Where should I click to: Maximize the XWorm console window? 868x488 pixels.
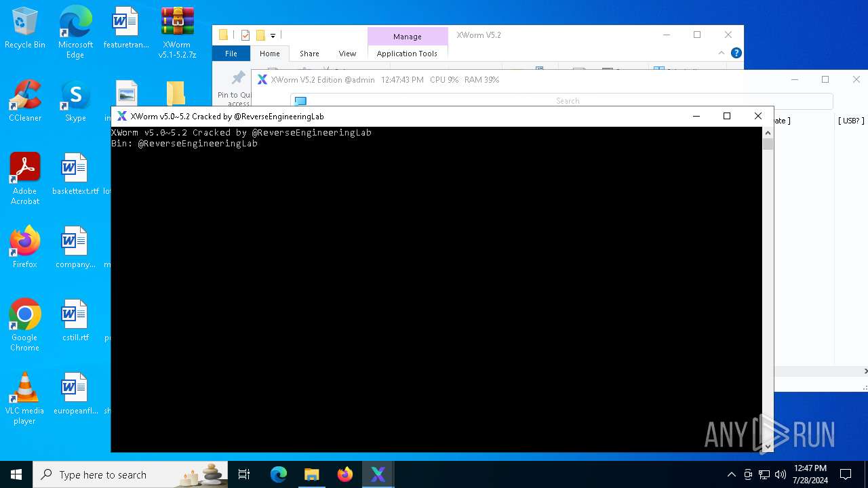(727, 116)
